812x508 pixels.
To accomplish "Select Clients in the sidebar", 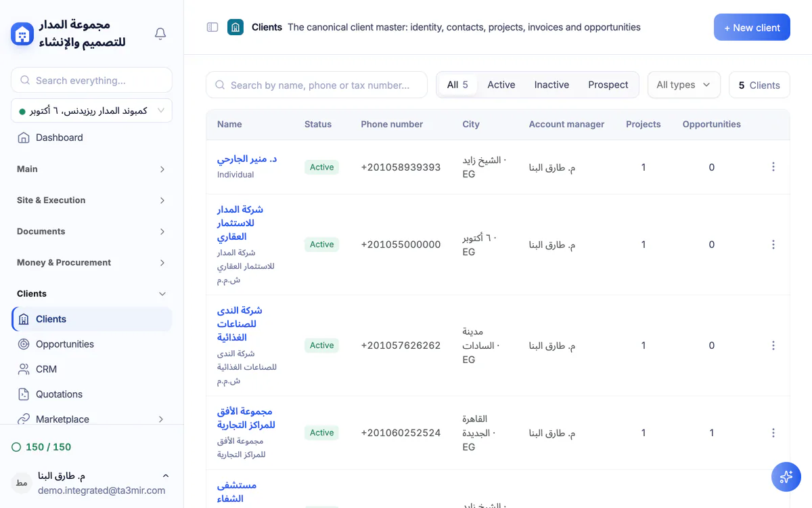I will pos(91,319).
